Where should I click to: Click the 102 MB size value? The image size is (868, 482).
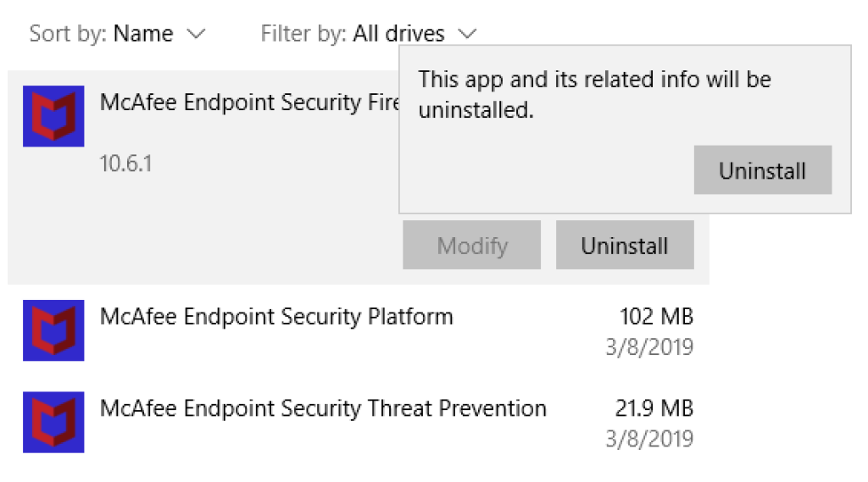click(657, 317)
